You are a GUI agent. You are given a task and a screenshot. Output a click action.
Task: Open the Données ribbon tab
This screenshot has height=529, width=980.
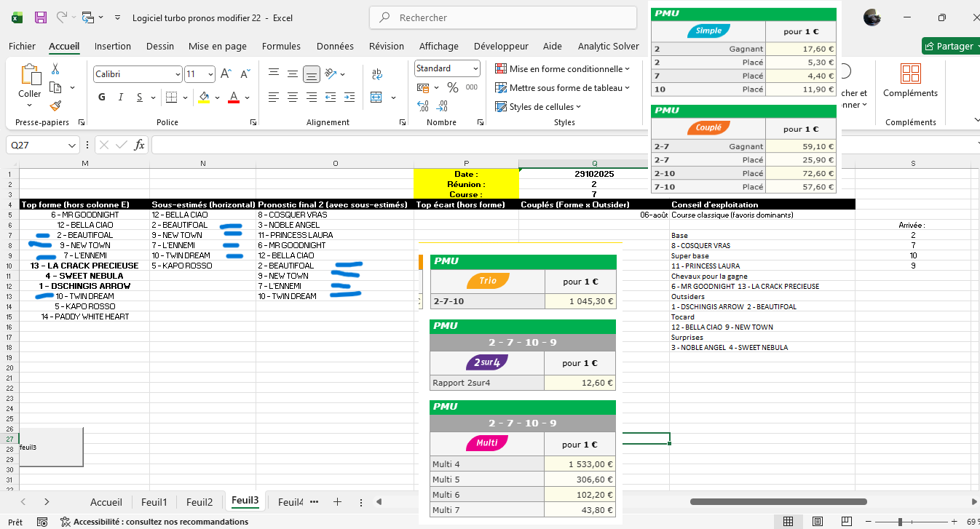[x=335, y=46]
